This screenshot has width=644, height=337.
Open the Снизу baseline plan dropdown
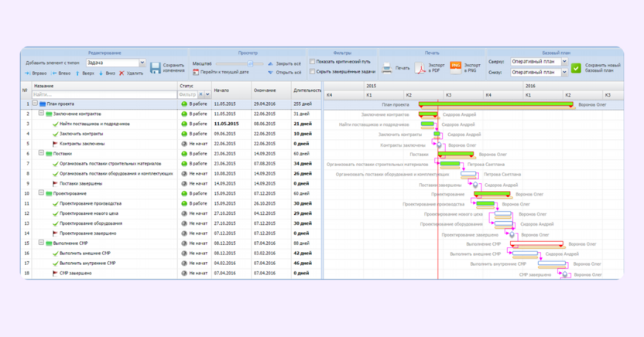pyautogui.click(x=539, y=72)
